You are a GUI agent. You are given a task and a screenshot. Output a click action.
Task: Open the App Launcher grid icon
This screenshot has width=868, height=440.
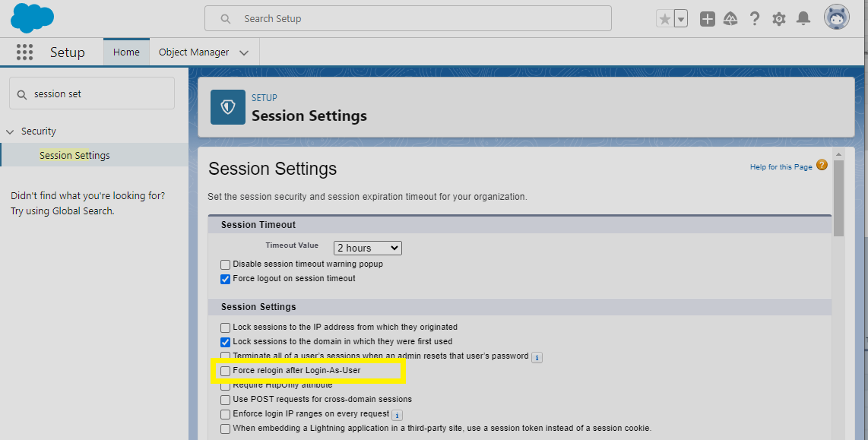pos(24,52)
